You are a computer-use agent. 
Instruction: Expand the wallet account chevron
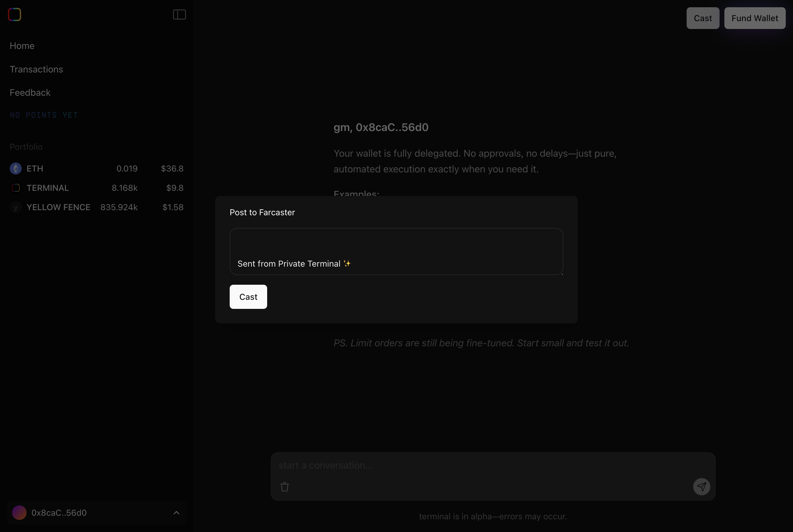(x=176, y=513)
